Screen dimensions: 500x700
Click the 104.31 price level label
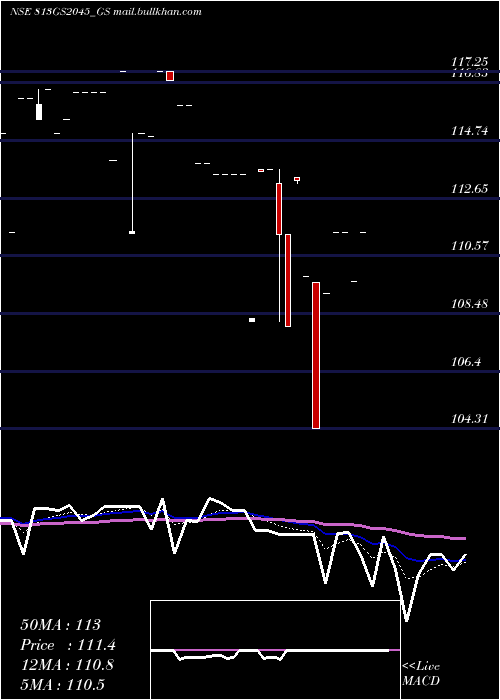tap(470, 419)
